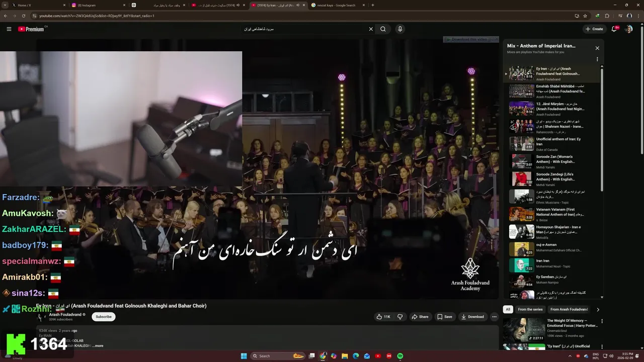The image size is (644, 362).
Task: Play Iran Iran by Mohammad Nouri
Action: (x=553, y=265)
